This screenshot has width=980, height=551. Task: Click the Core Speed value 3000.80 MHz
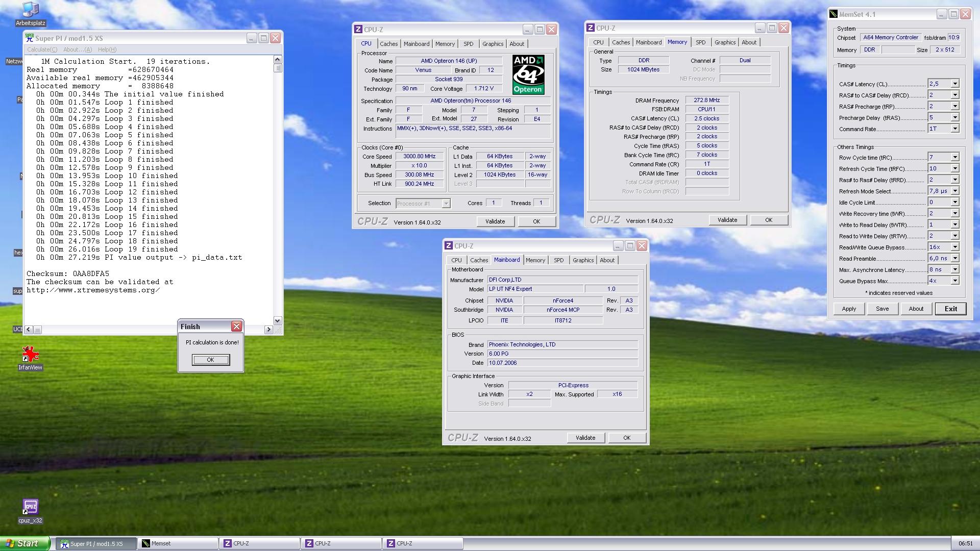coord(420,157)
